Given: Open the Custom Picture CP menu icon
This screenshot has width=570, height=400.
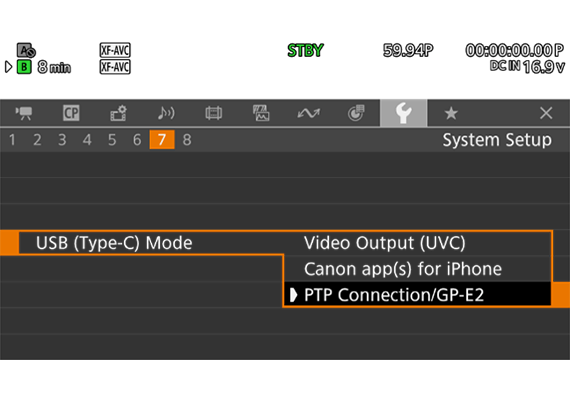Looking at the screenshot, I should point(71,113).
